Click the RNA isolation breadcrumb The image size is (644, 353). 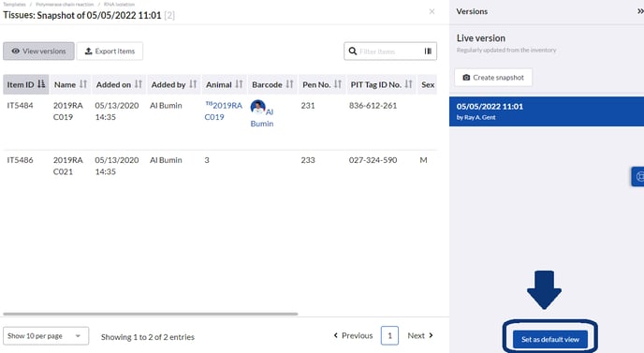[119, 4]
